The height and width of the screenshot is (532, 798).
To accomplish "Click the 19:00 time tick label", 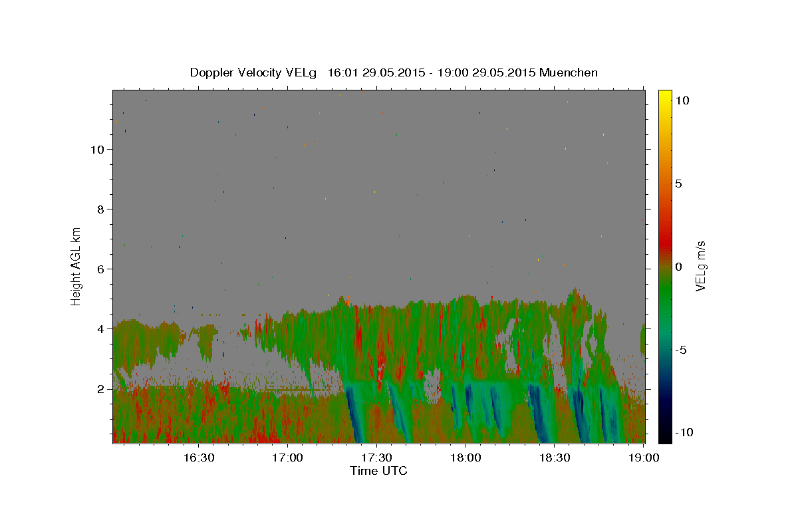I will (644, 458).
